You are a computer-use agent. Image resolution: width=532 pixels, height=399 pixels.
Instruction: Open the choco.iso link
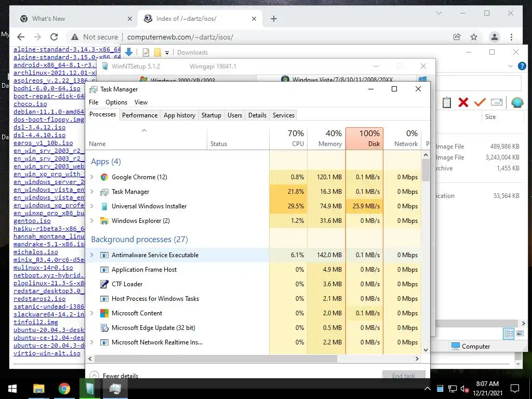(x=30, y=104)
